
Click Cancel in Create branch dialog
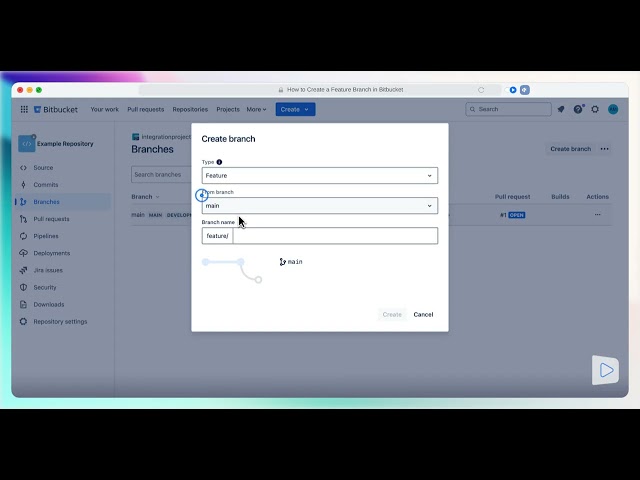point(423,315)
